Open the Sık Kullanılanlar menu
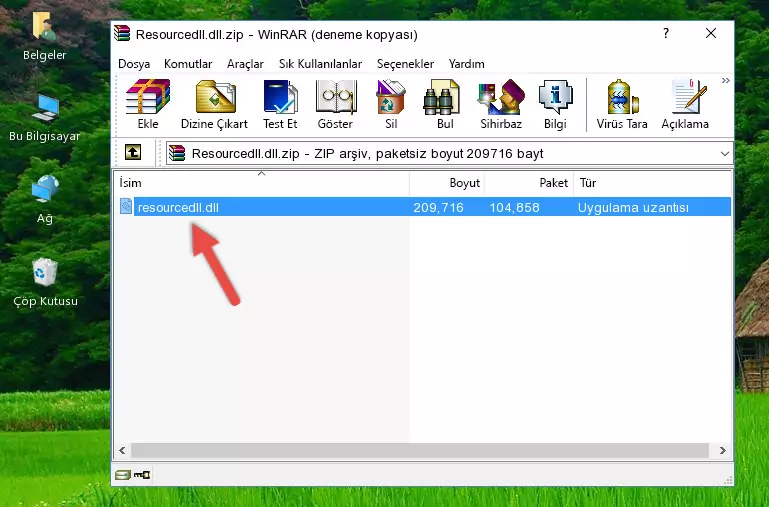 [320, 64]
